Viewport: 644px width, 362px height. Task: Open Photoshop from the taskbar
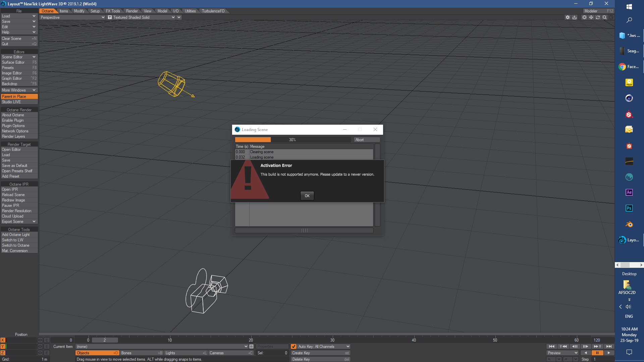[x=629, y=208]
